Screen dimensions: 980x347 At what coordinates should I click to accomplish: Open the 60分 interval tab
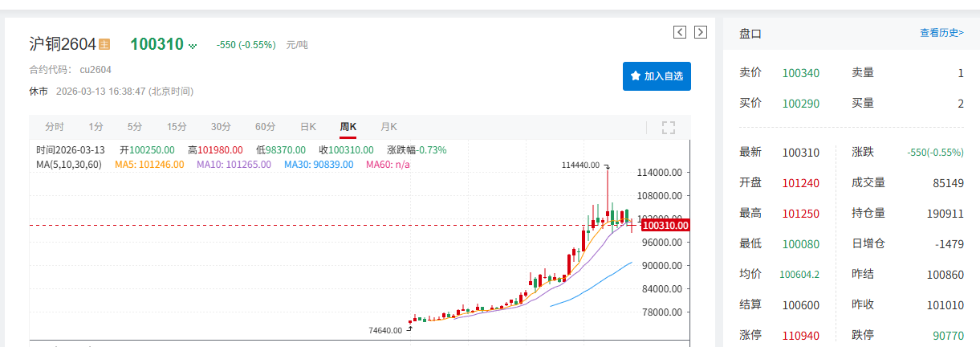pyautogui.click(x=265, y=127)
